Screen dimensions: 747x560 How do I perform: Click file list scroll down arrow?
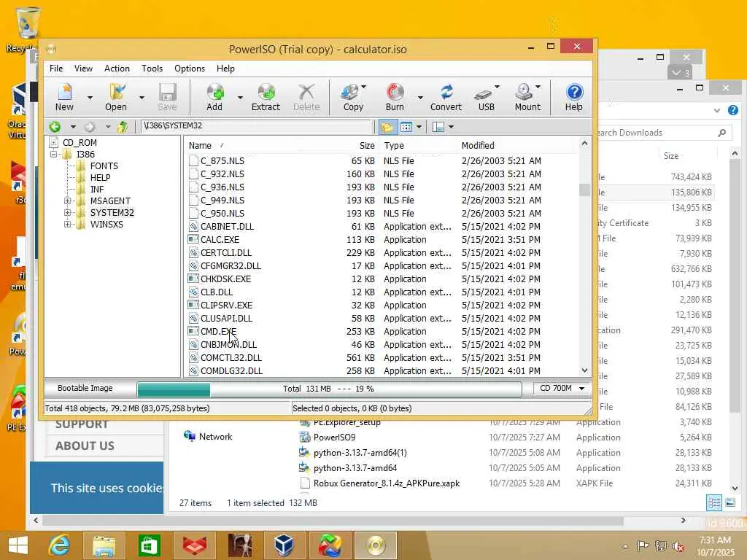(584, 370)
